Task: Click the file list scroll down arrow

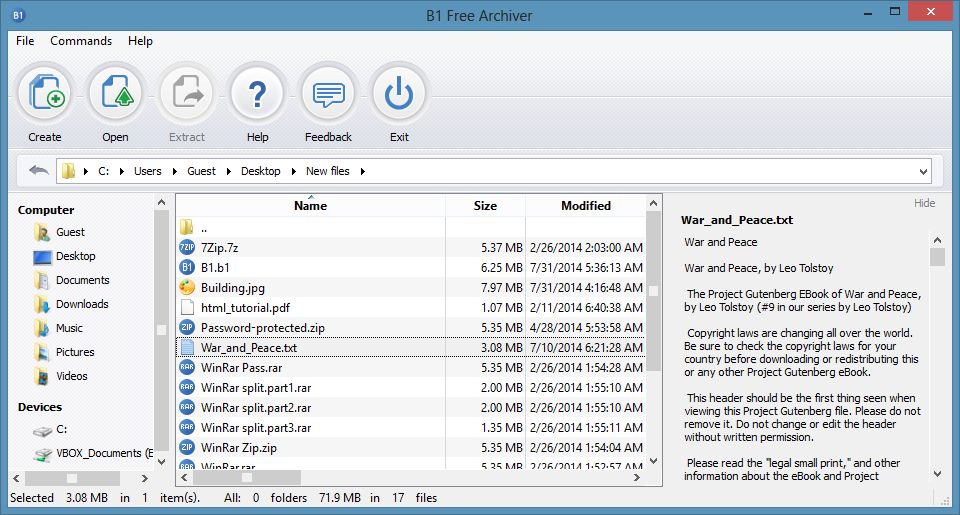Action: (653, 461)
